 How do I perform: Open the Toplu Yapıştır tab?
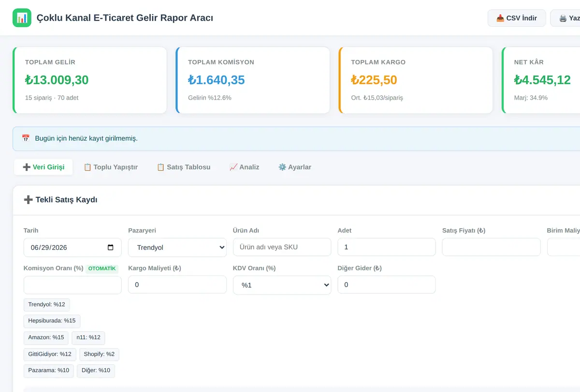111,167
